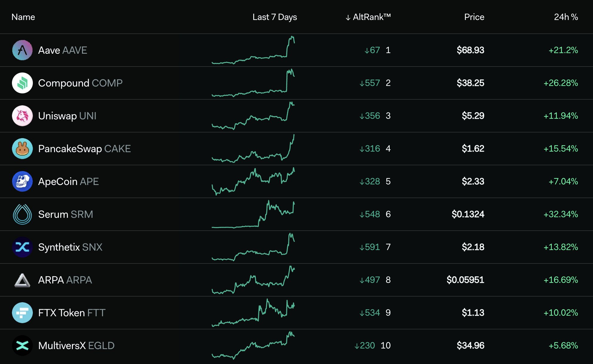593x364 pixels.
Task: Click the +16.69% change for ARPA
Action: (561, 280)
